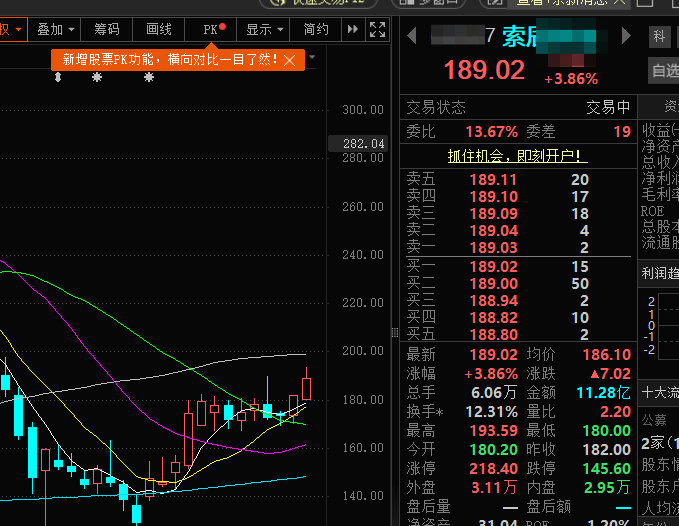This screenshot has height=526, width=679.
Task: Open the 筹码 chip distribution view
Action: tap(107, 29)
